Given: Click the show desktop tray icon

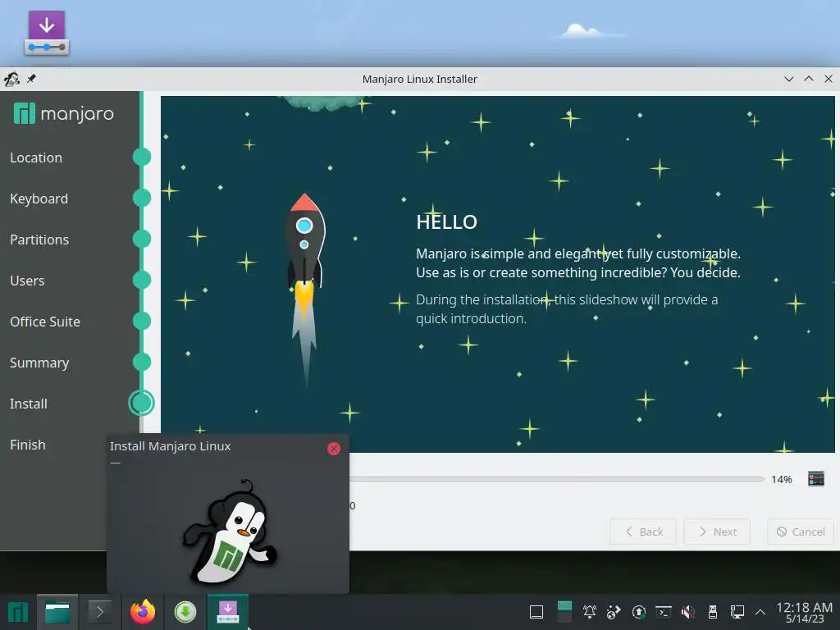Looking at the screenshot, I should [x=536, y=612].
